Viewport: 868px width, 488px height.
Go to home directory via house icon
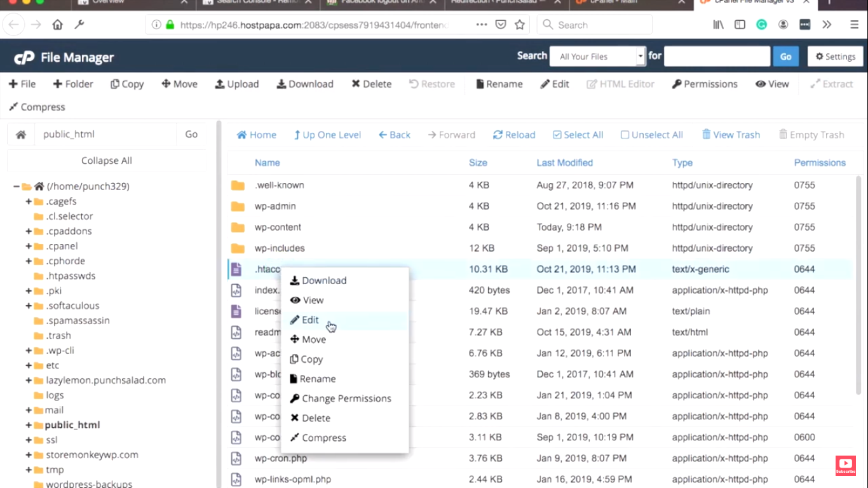tap(21, 135)
